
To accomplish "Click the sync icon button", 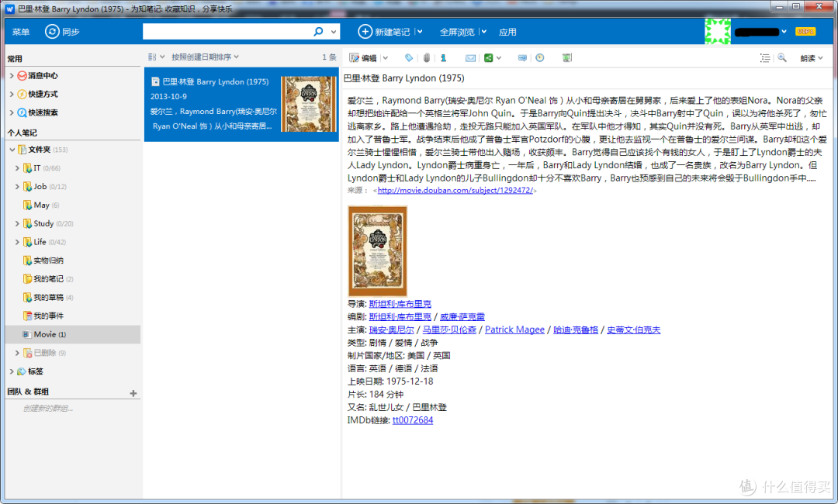I will click(52, 32).
